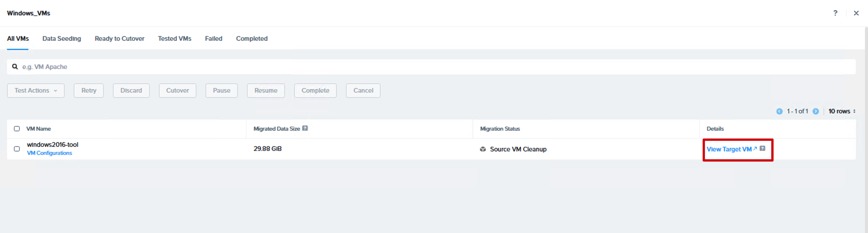Focus the VM search field
Screen dimensions: 868x233
pos(431,67)
